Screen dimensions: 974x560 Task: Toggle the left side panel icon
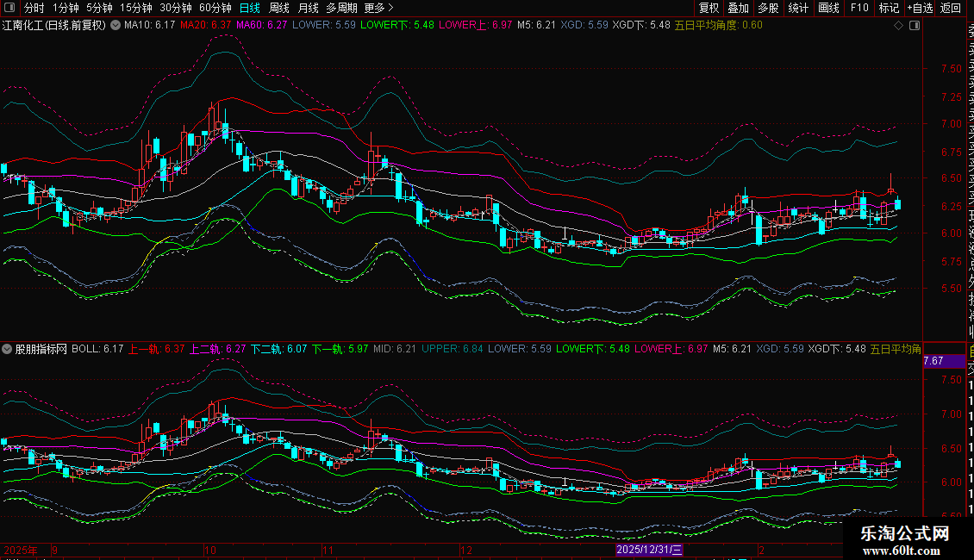pyautogui.click(x=9, y=8)
